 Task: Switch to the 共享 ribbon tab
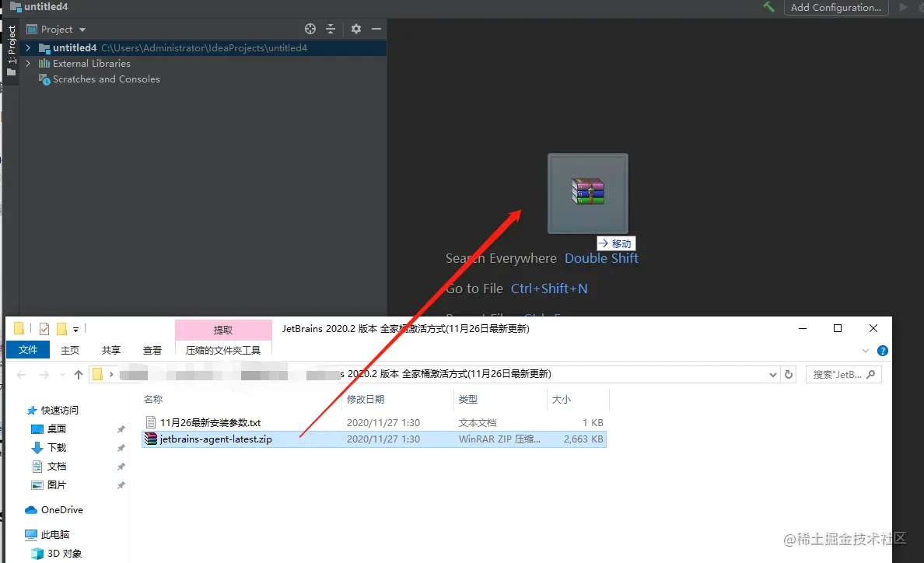(110, 350)
